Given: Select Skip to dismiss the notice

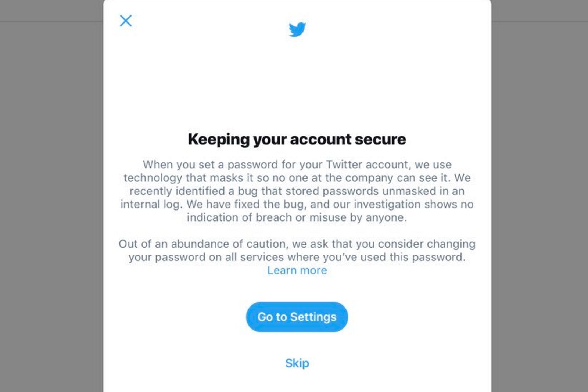Looking at the screenshot, I should [297, 363].
